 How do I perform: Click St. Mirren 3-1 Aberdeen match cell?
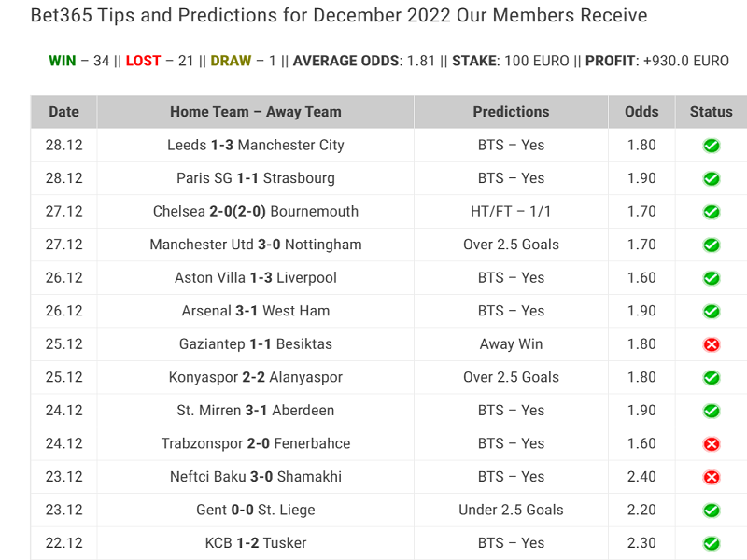point(255,411)
